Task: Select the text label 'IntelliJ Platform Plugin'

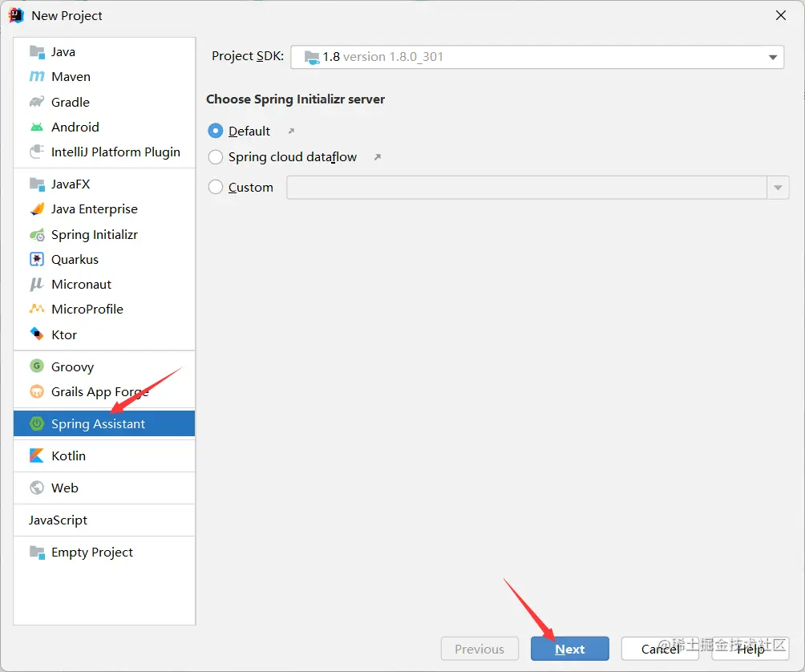Action: [115, 152]
